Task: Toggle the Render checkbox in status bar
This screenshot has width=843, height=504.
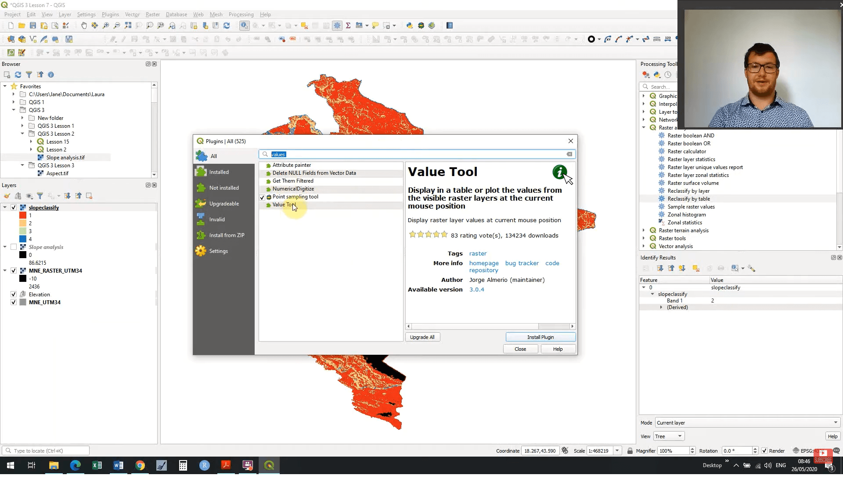Action: coord(764,451)
